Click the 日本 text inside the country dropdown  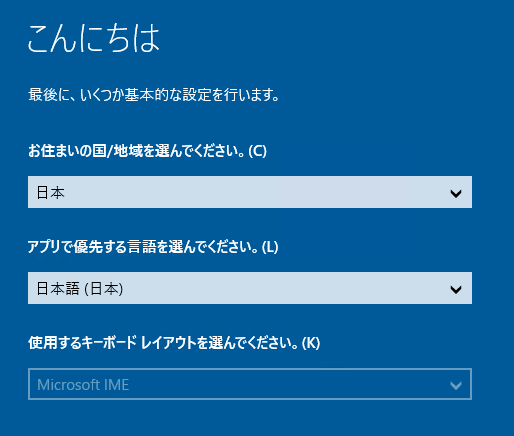click(x=50, y=193)
